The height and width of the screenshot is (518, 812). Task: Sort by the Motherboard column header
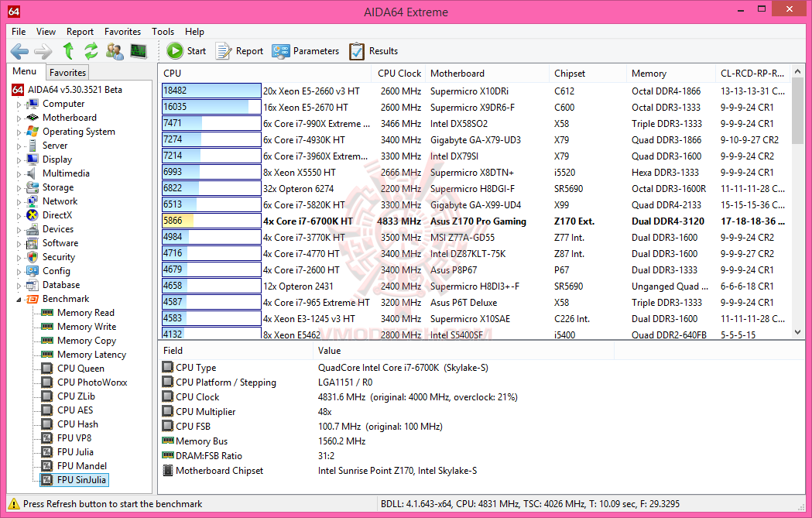pos(487,74)
